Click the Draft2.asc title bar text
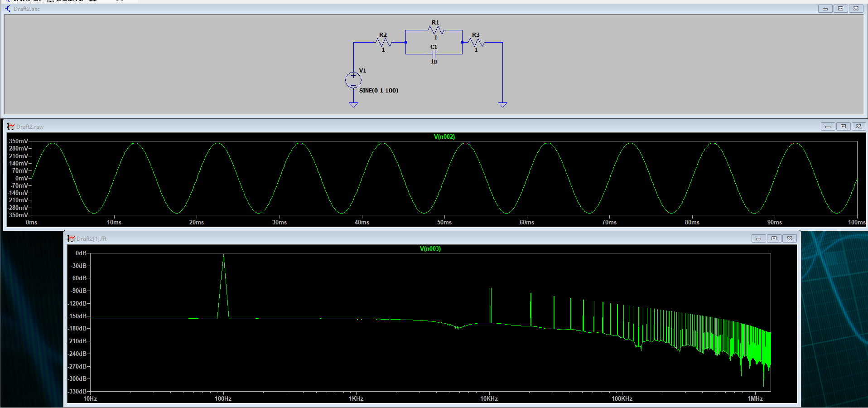This screenshot has width=868, height=408. [27, 9]
